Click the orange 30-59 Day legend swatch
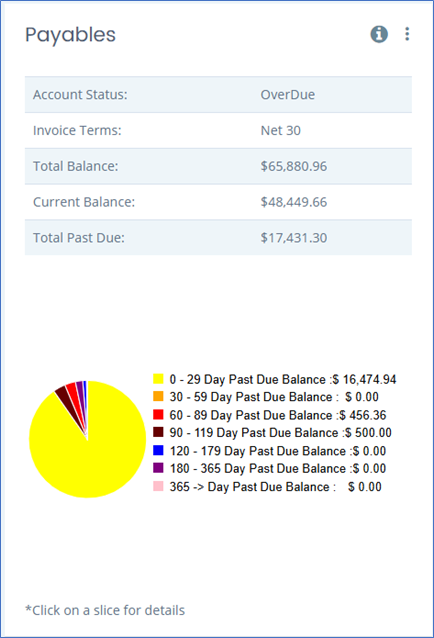Viewport: 434px width, 638px height. [x=158, y=396]
